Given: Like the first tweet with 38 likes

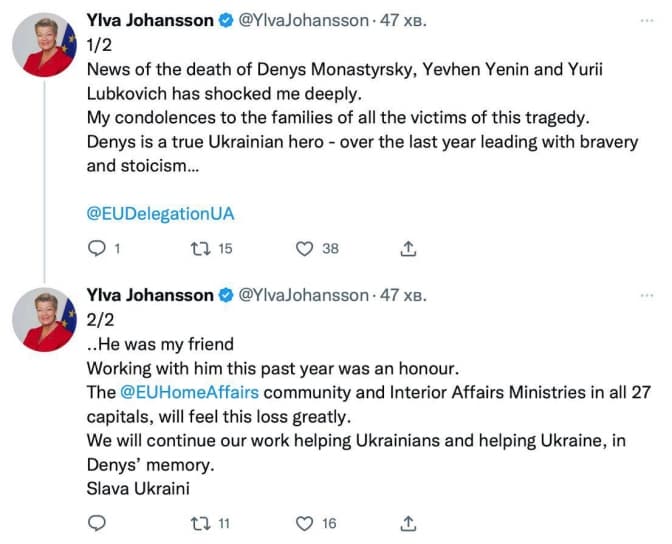Looking at the screenshot, I should pos(305,248).
